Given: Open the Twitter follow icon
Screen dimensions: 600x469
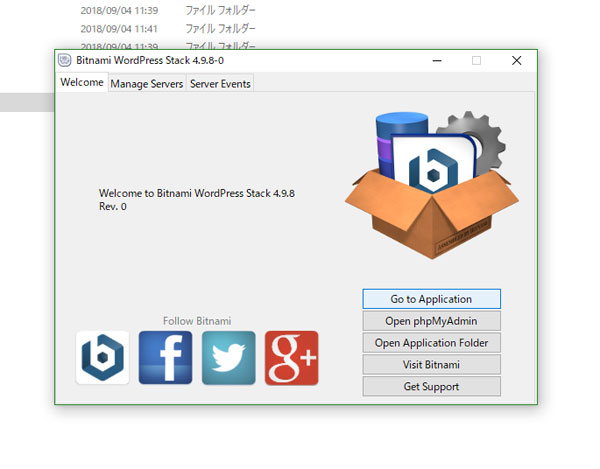Looking at the screenshot, I should [228, 358].
